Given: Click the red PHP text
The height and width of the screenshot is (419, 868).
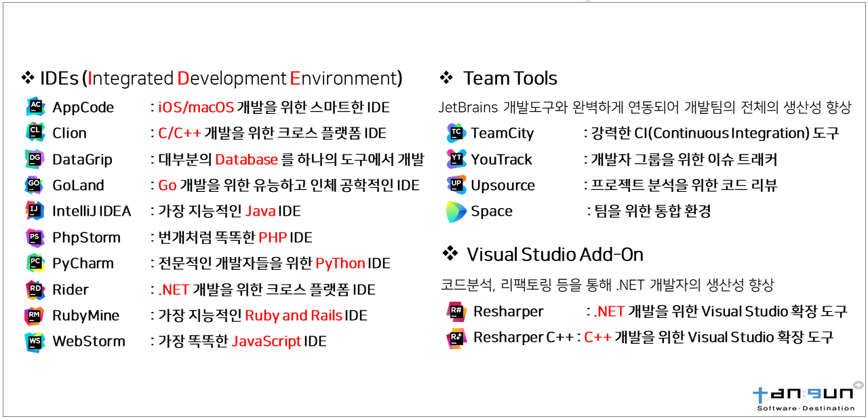Looking at the screenshot, I should [x=273, y=237].
